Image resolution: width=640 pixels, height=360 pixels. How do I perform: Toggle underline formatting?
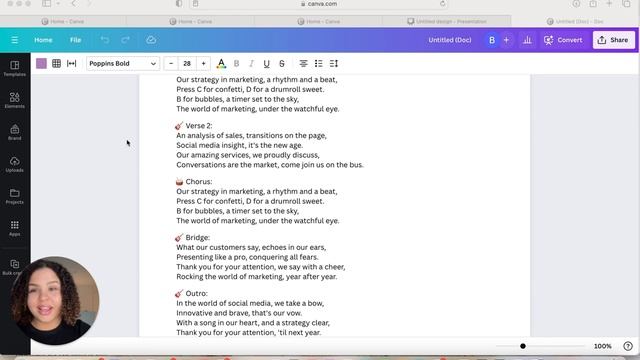pos(267,63)
